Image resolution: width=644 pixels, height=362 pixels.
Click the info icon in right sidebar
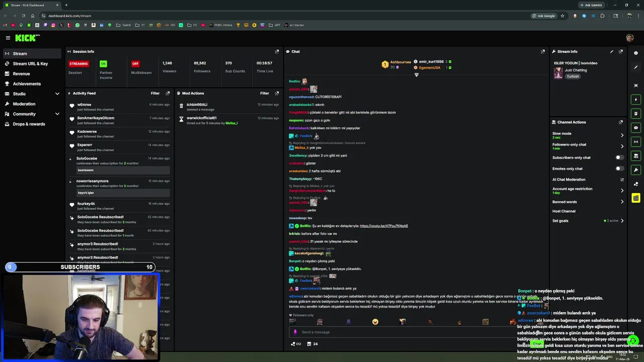(x=636, y=53)
